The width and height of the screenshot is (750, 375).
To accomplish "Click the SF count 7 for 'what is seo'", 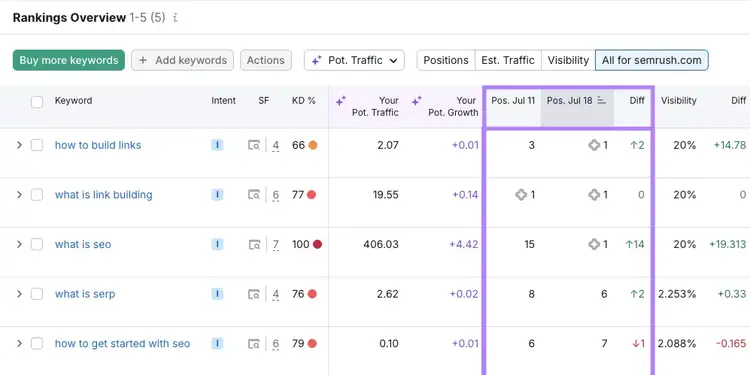I will click(276, 245).
